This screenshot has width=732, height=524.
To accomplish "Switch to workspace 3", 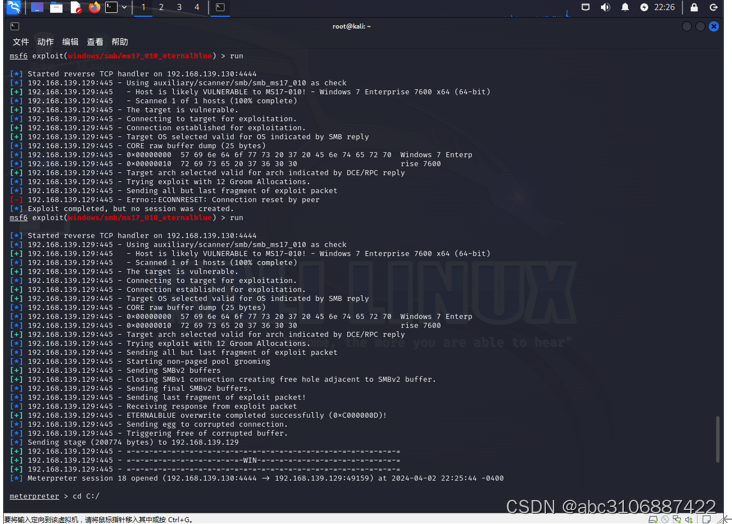I will (x=179, y=7).
